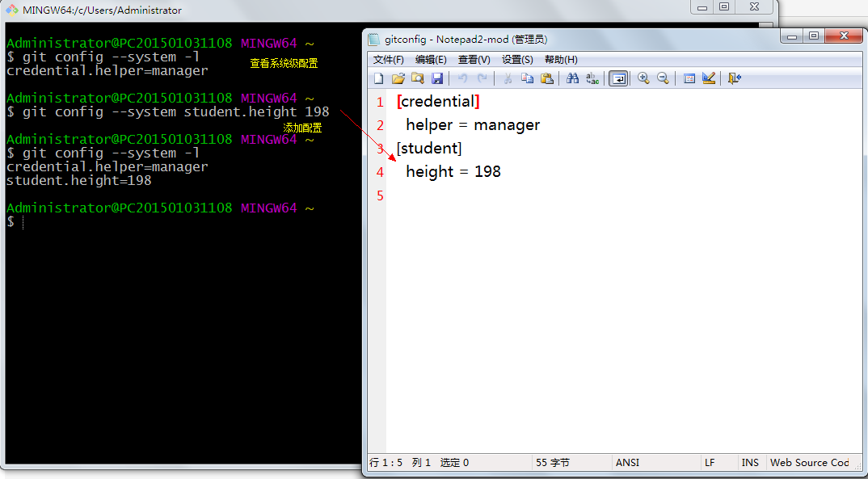Click the 'helper = manager' line
The image size is (868, 479).
click(x=473, y=125)
